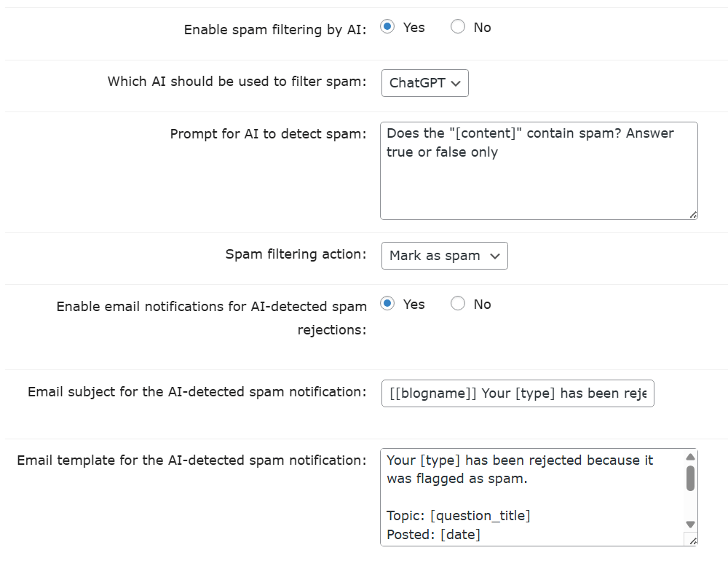Focus the email subject field for spam notification
Screen dimensions: 728x561
(x=517, y=393)
